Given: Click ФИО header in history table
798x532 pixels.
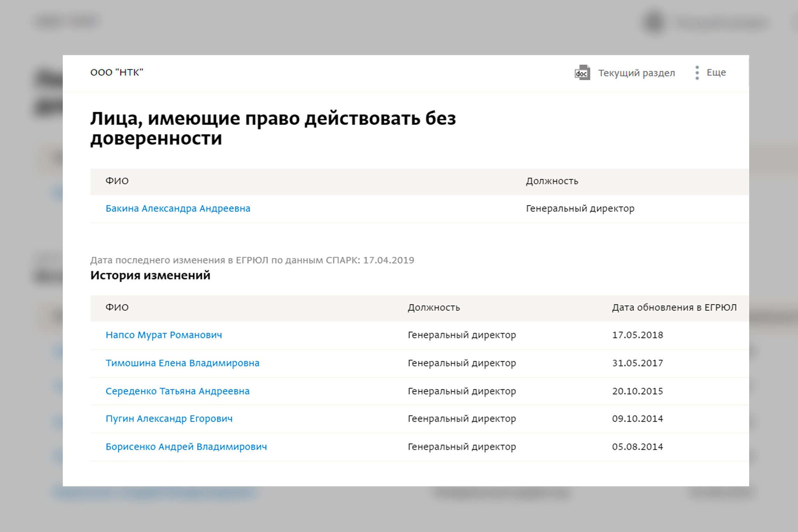Looking at the screenshot, I should [117, 308].
